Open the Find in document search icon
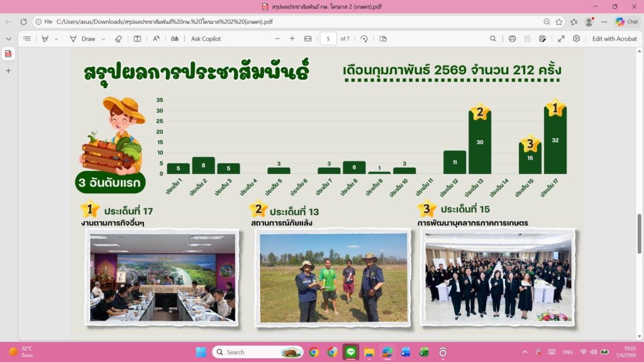This screenshot has height=362, width=644. pyautogui.click(x=493, y=39)
